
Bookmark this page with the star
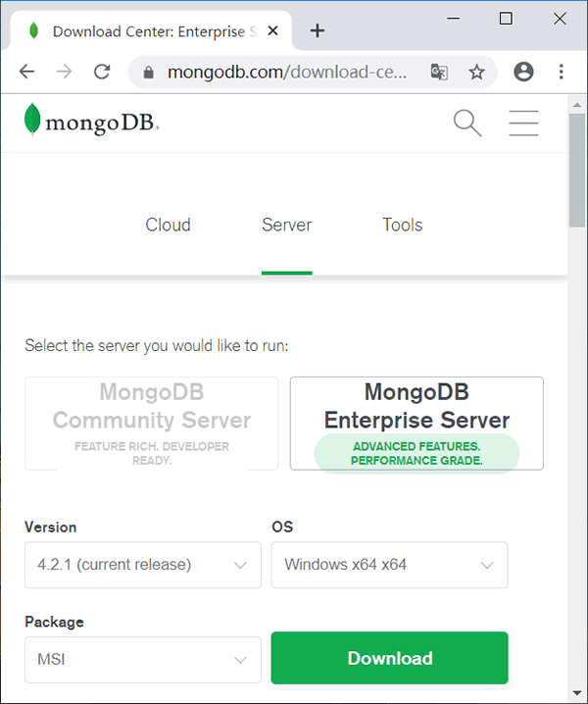pos(476,72)
